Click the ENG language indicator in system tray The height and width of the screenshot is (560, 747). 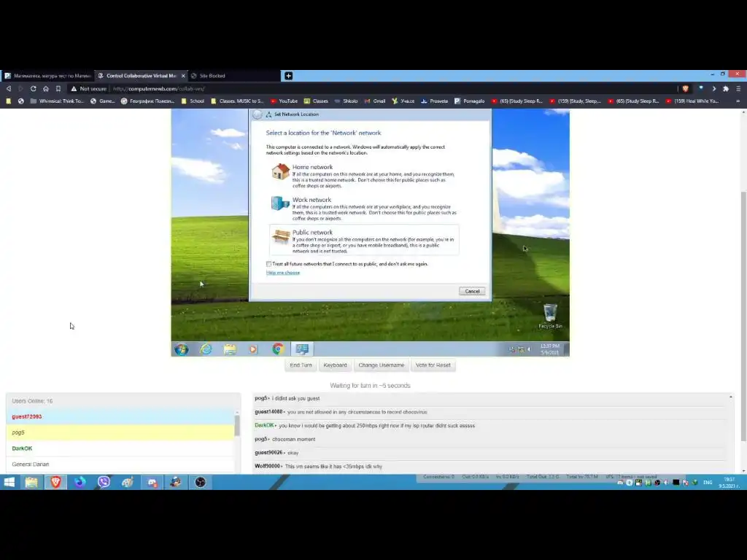click(708, 483)
